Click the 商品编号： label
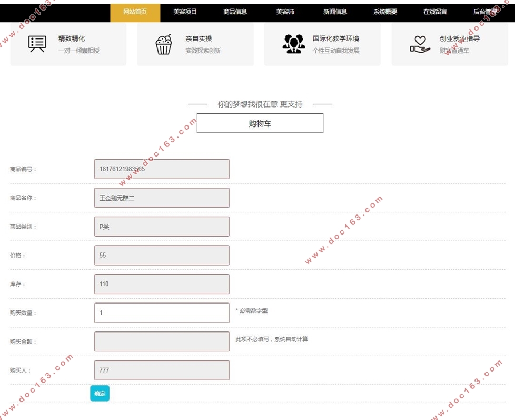Viewport: 515px width, 420px height. click(x=23, y=169)
